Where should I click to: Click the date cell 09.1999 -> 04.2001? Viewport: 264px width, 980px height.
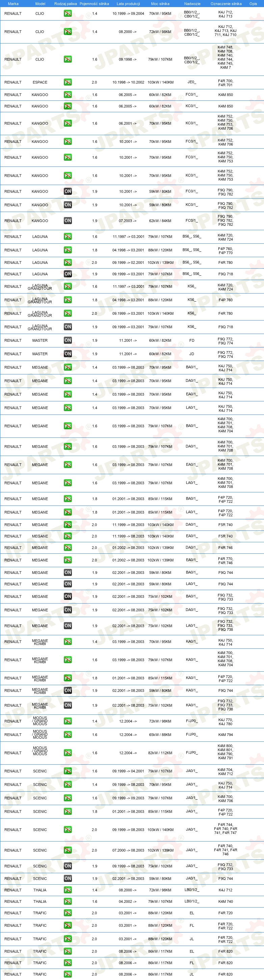128,771
